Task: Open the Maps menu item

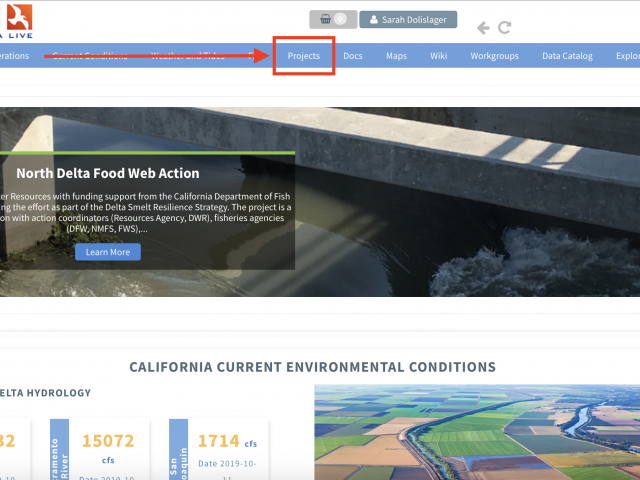Action: 396,56
